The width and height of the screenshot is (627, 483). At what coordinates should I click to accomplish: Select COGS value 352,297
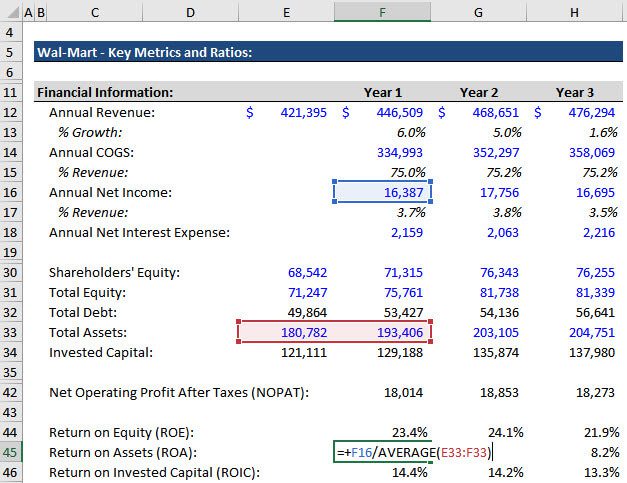coord(496,152)
